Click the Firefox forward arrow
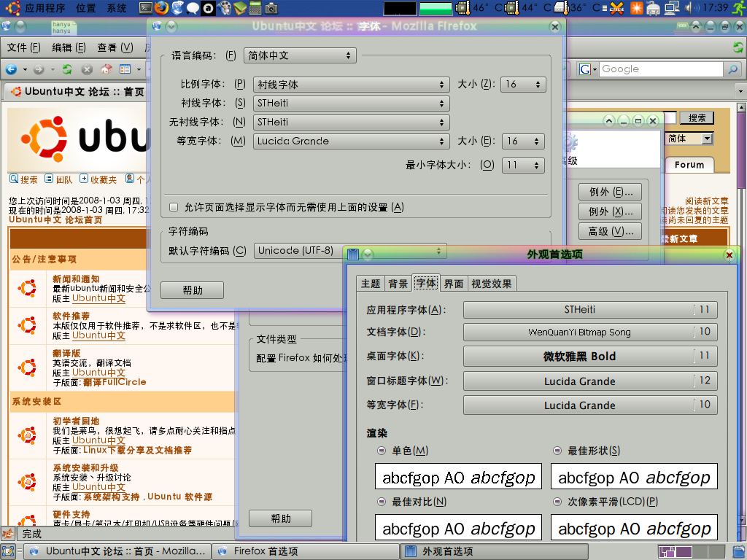 coord(39,69)
